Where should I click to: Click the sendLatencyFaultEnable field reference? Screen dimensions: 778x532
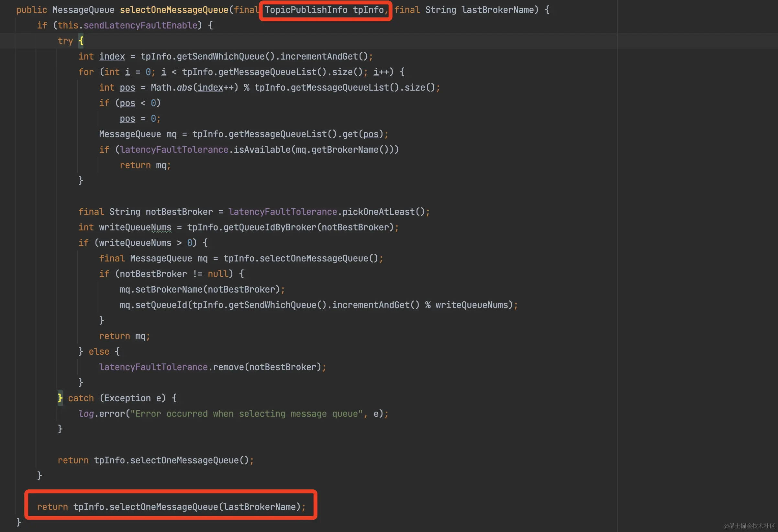(x=140, y=26)
